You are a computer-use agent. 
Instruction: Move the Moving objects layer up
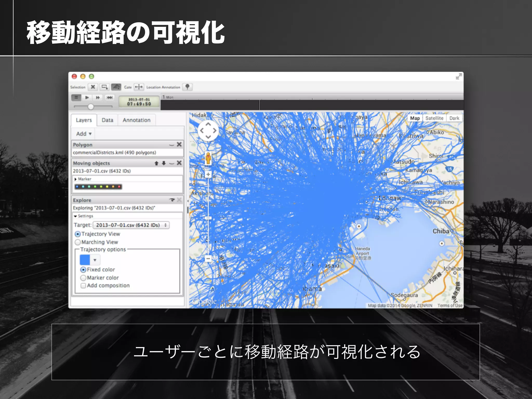tap(156, 163)
